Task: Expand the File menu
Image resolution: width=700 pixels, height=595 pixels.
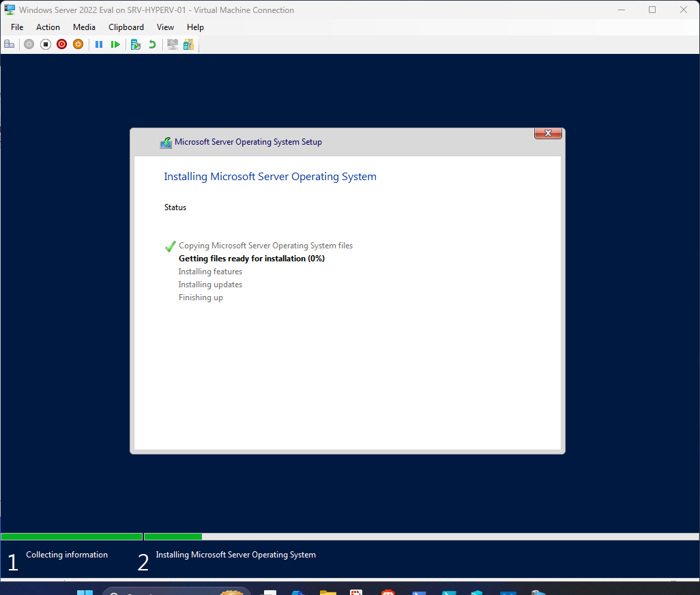Action: [x=16, y=27]
